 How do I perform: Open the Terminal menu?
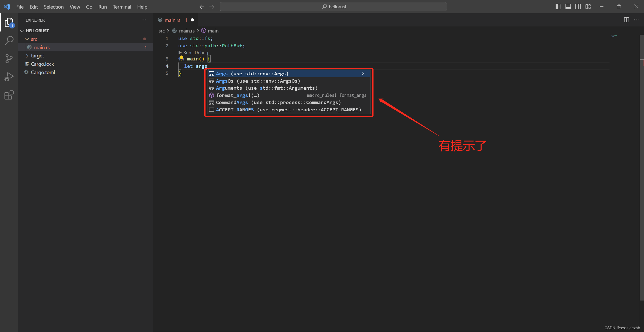pyautogui.click(x=122, y=7)
